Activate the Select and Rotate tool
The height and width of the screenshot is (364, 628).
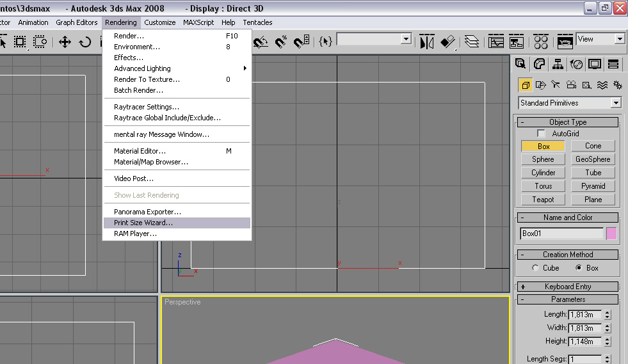click(x=85, y=42)
